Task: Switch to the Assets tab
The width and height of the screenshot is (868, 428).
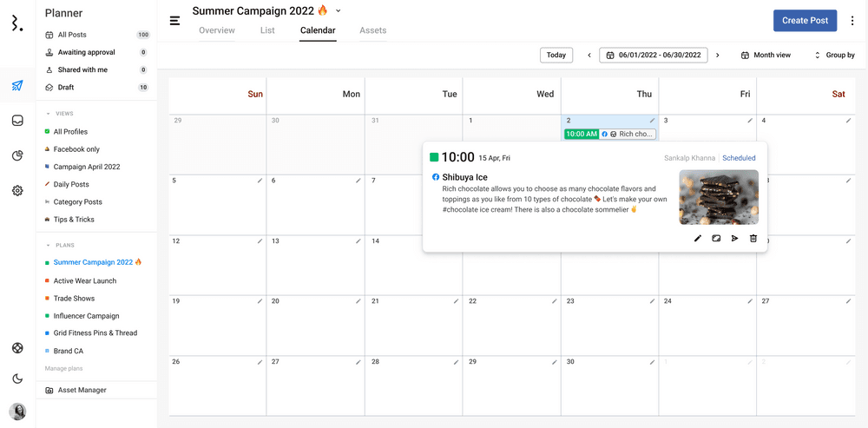Action: (373, 30)
